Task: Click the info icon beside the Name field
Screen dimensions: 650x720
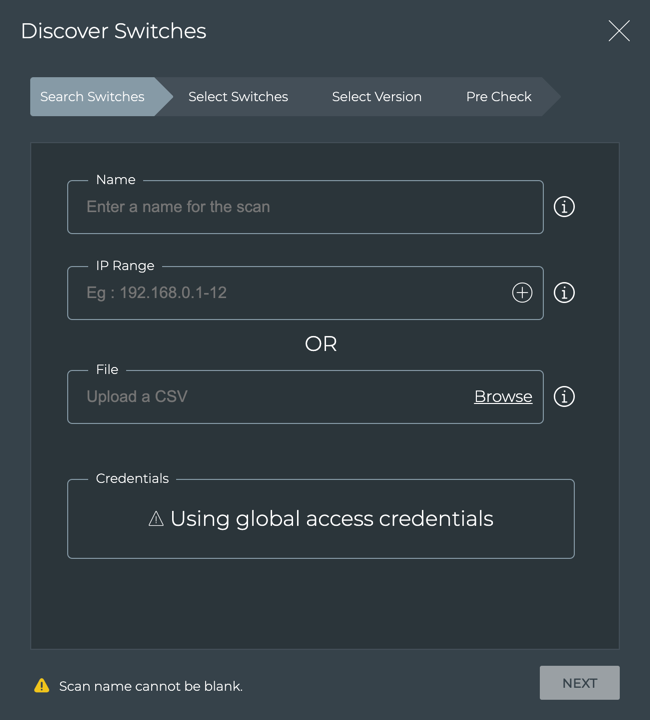Action: pyautogui.click(x=564, y=207)
